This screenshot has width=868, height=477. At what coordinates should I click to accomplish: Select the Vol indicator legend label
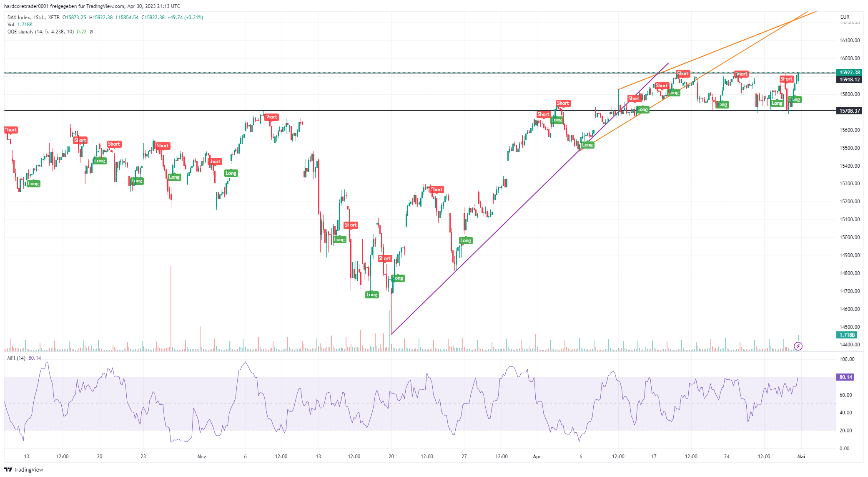click(11, 25)
